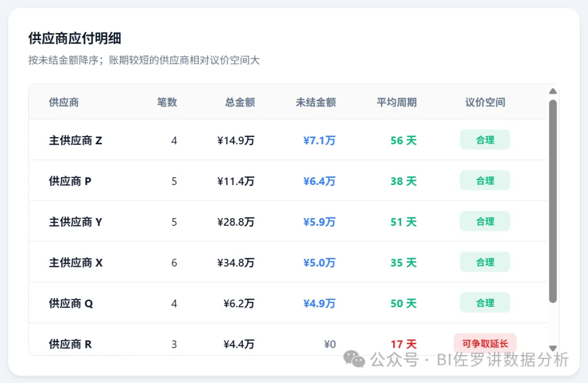The image size is (588, 383).
Task: Click the total amount ¥4.4万
Action: (x=239, y=344)
